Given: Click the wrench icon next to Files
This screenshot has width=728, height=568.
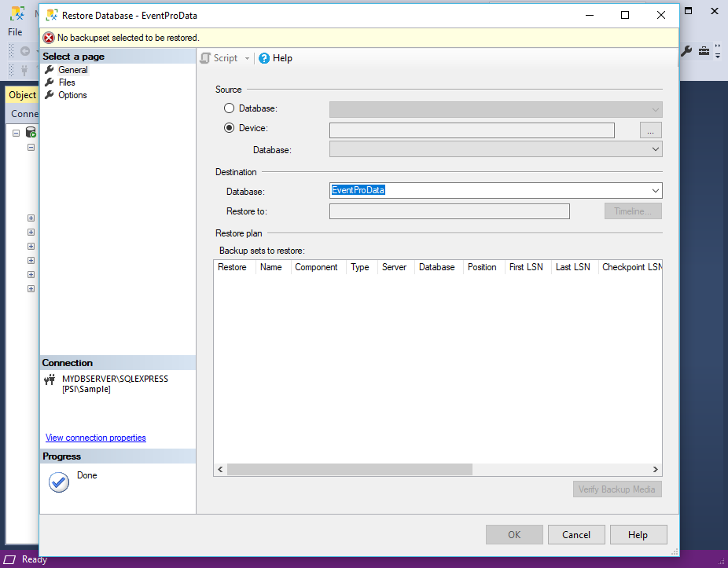Looking at the screenshot, I should pos(50,82).
